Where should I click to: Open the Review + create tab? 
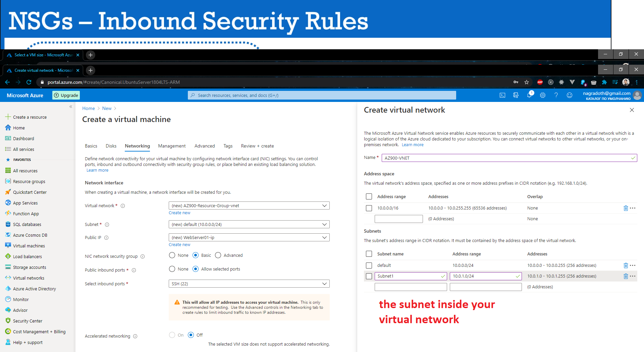click(257, 146)
